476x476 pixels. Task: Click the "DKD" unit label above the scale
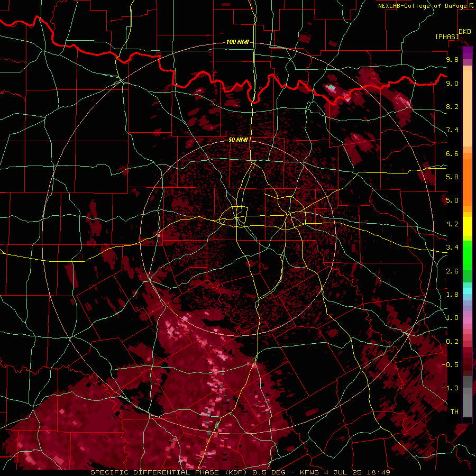(x=465, y=32)
